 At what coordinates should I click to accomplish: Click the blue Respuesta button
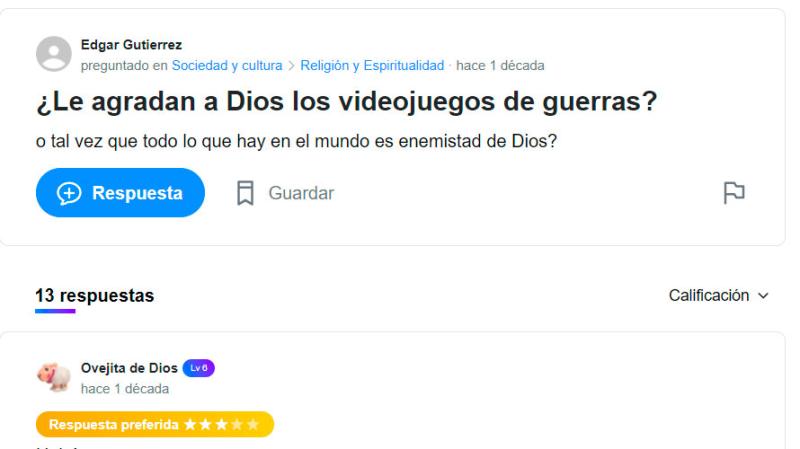click(120, 193)
